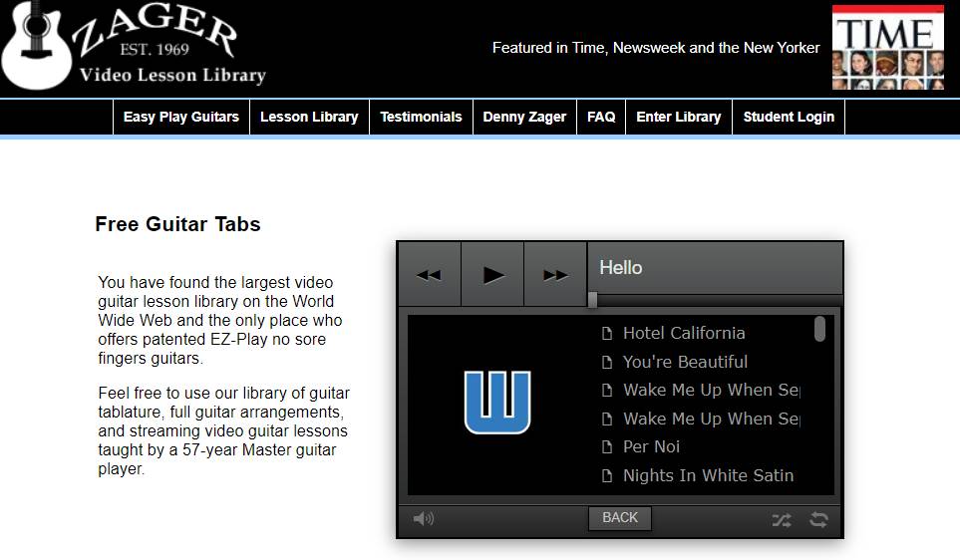
Task: Mute the player with the speaker icon
Action: 424,518
